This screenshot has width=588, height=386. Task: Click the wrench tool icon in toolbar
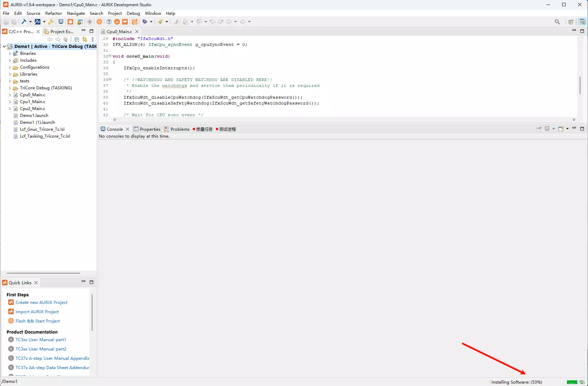tap(51, 22)
